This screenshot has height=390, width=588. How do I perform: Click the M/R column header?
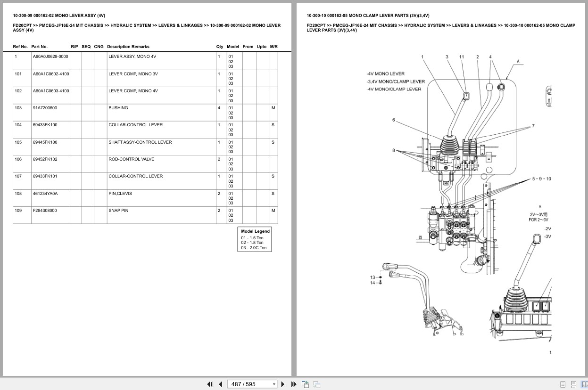tap(273, 47)
